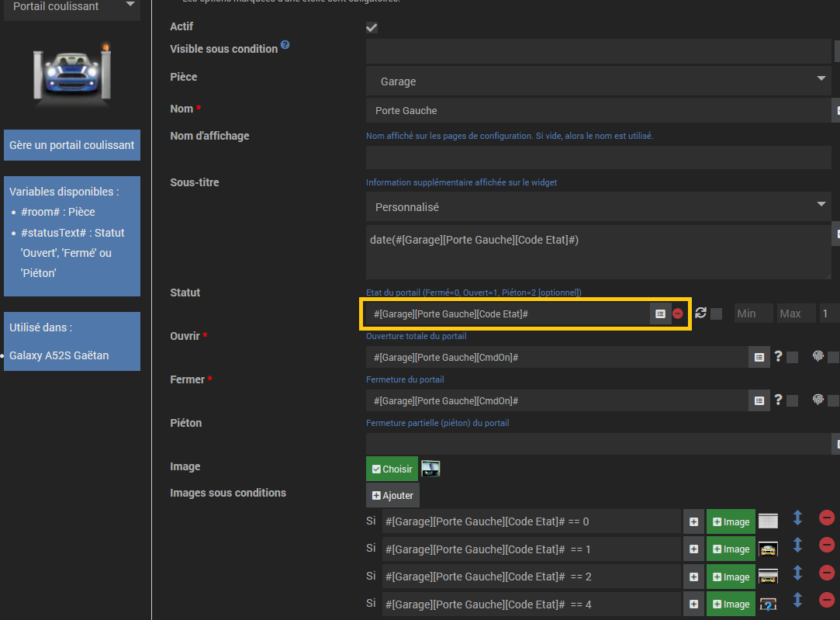Click the Image button for '== 2' condition
Viewport: 840px width, 620px height.
click(731, 577)
